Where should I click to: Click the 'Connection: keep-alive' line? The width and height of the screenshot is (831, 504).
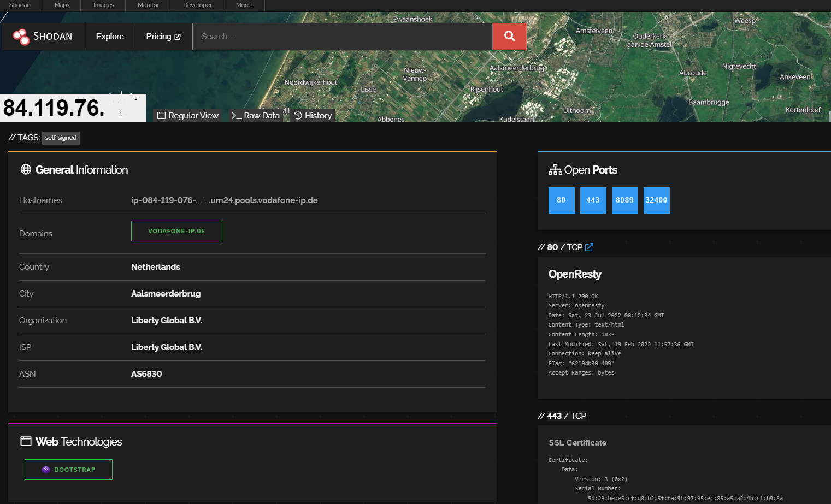pyautogui.click(x=585, y=354)
